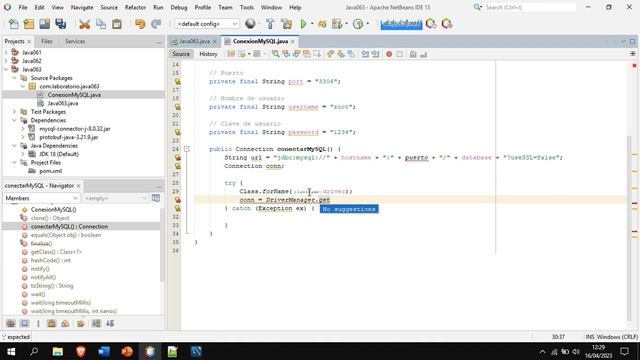The height and width of the screenshot is (360, 640).
Task: Click the Cut scissors icon
Action: tap(84, 24)
